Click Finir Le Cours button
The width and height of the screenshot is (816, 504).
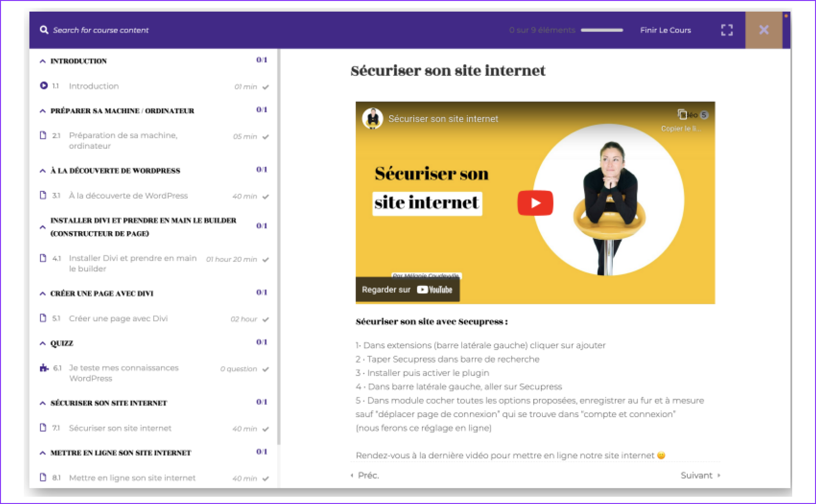(x=665, y=30)
